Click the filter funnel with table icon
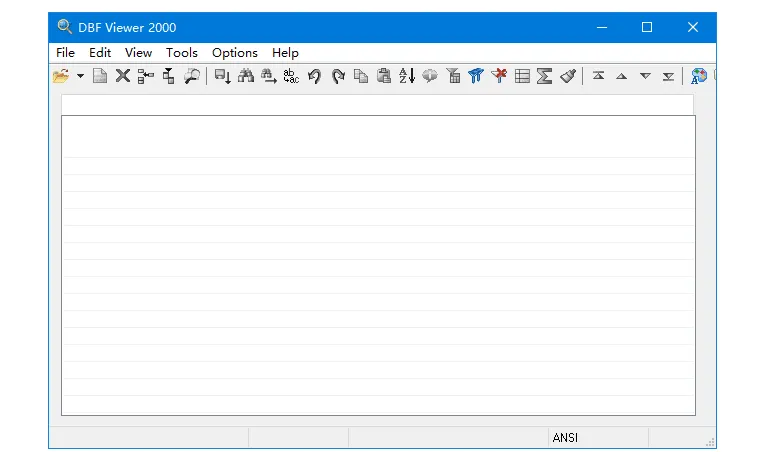Screen dimensions: 764x452 tap(453, 76)
